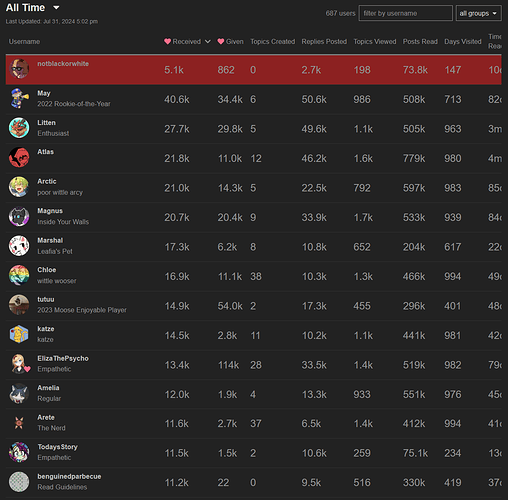Open Atlas's red avatar icon
The image size is (508, 500).
coord(19,157)
